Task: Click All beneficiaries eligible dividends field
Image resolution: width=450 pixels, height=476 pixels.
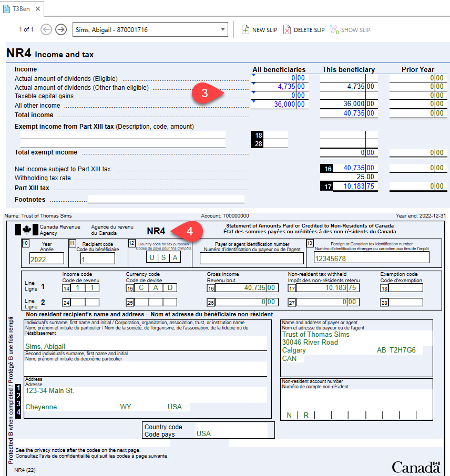Action: click(x=280, y=78)
